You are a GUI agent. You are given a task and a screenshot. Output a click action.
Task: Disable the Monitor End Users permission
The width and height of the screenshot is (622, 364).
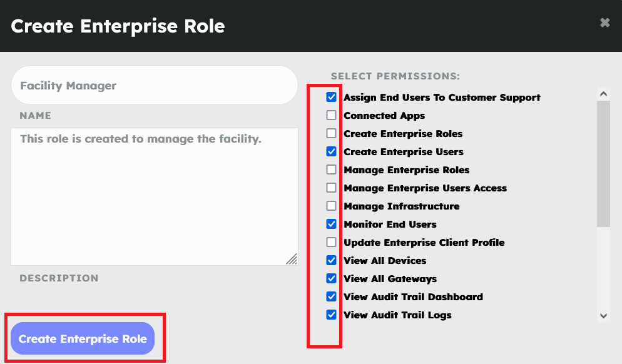(x=332, y=225)
